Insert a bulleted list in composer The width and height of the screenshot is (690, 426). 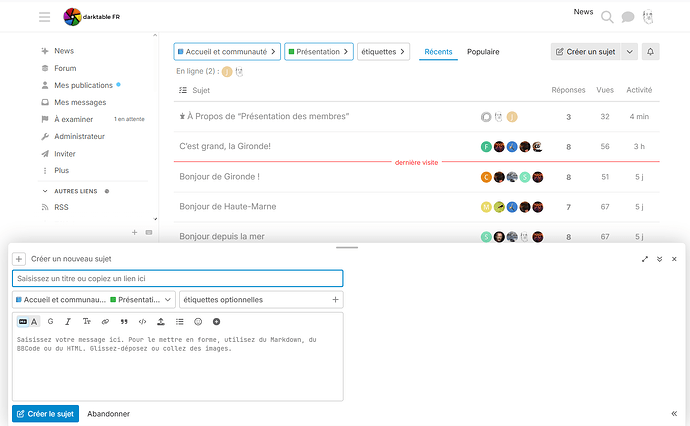(x=180, y=322)
